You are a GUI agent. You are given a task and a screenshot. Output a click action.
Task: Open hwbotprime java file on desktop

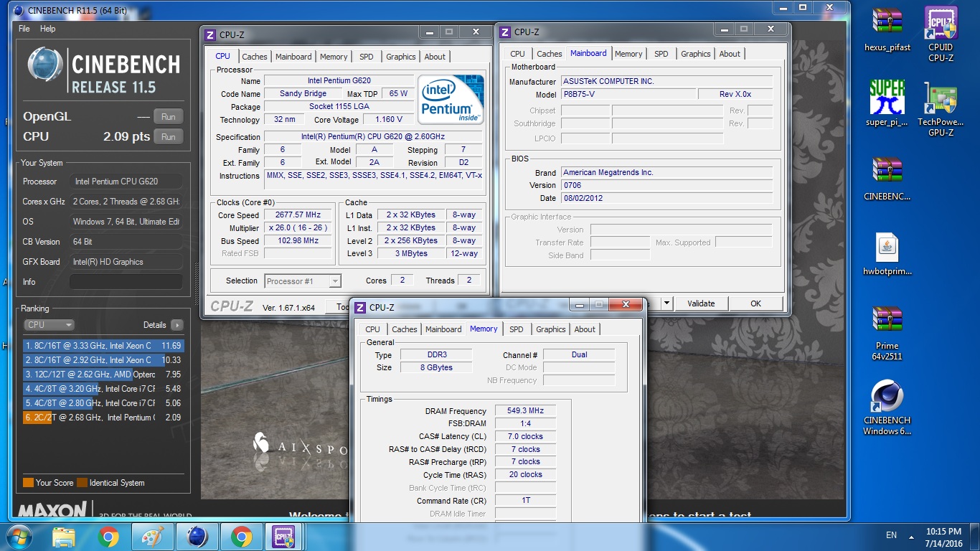point(887,254)
